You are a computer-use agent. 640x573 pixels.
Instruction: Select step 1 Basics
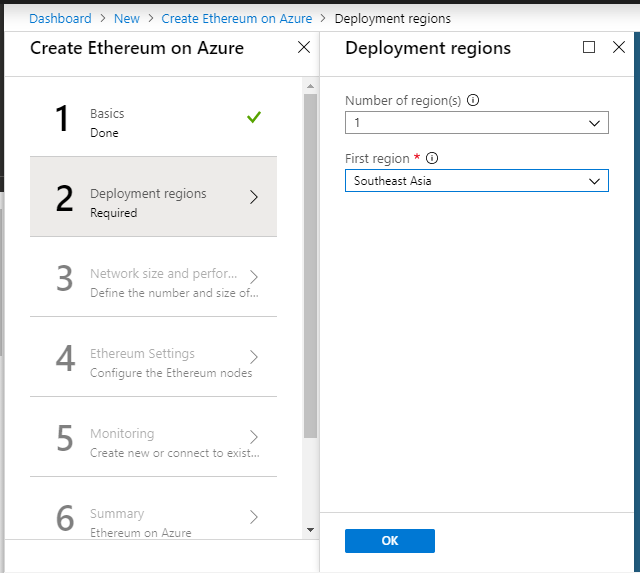153,118
